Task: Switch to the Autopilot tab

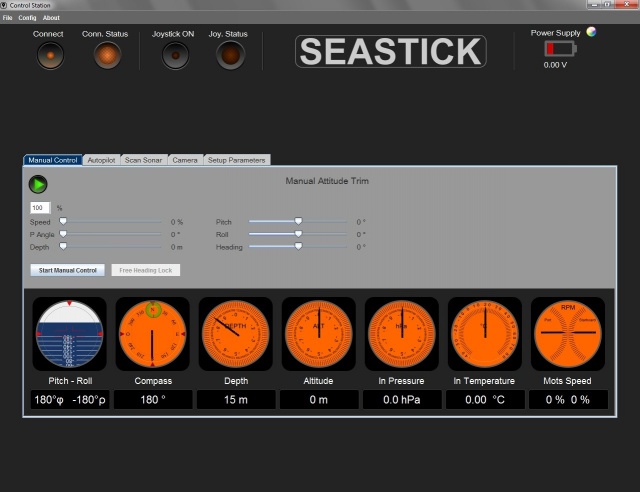Action: (x=101, y=160)
